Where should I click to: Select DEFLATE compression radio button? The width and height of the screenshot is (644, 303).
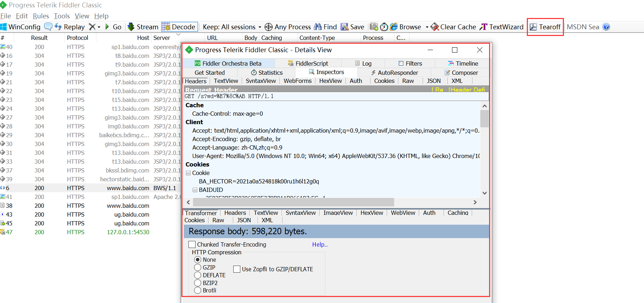click(x=198, y=275)
